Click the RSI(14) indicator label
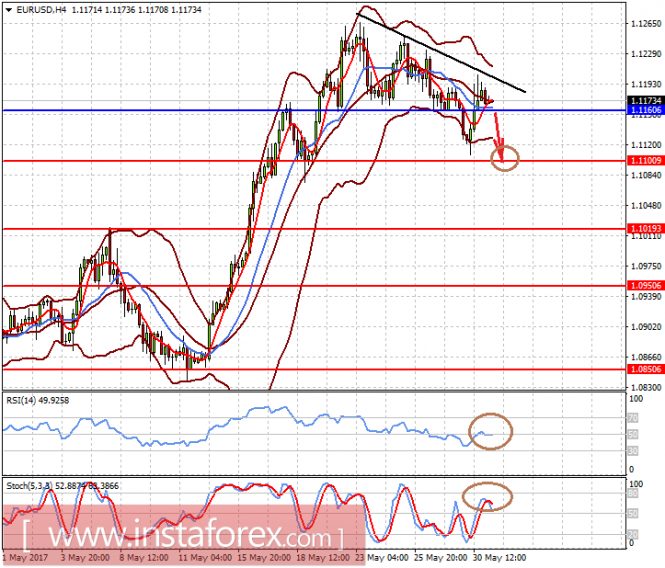Screen dimensions: 665x568 point(37,400)
